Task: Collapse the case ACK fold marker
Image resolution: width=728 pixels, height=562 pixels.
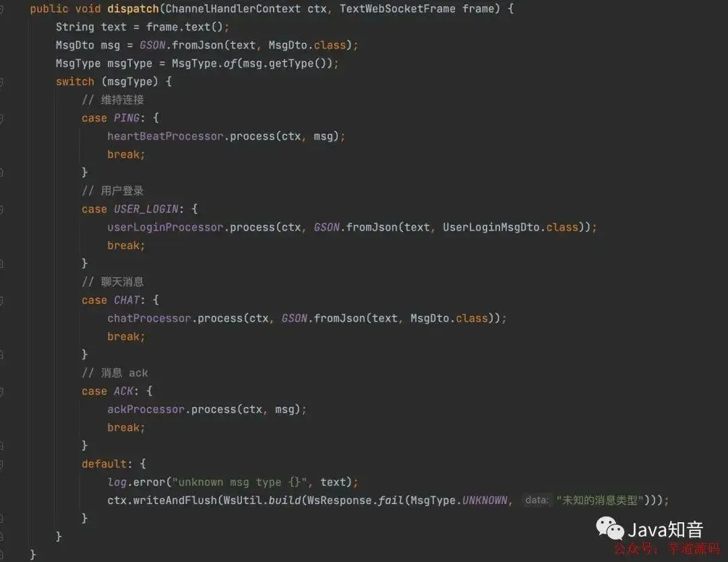Action: 1,392
